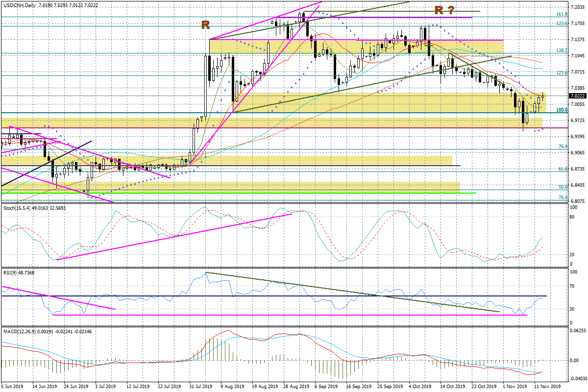Viewport: 588px width, 392px height.
Task: Click the 23 Oct 2019 date label
Action: point(484,387)
